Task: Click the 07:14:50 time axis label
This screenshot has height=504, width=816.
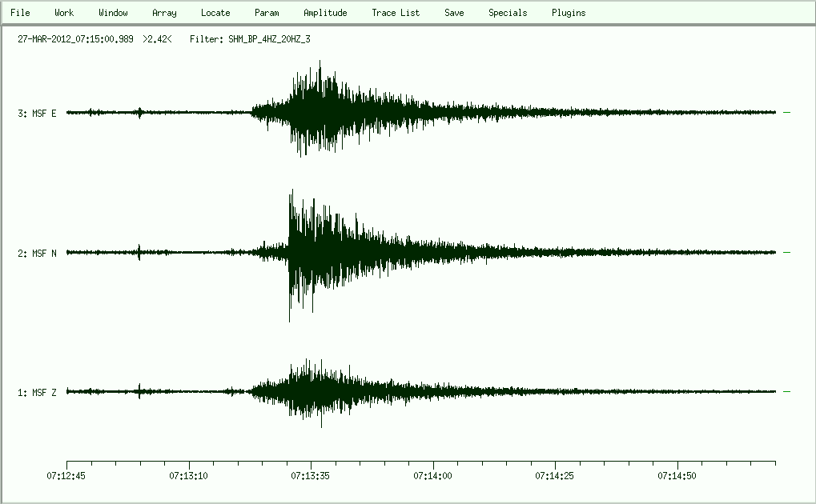Action: [677, 476]
